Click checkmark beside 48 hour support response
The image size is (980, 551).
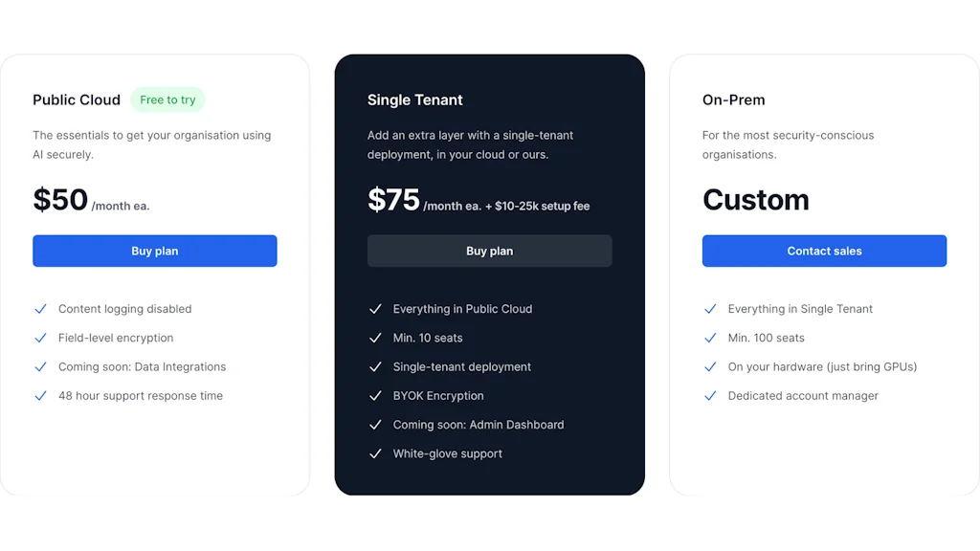click(40, 396)
